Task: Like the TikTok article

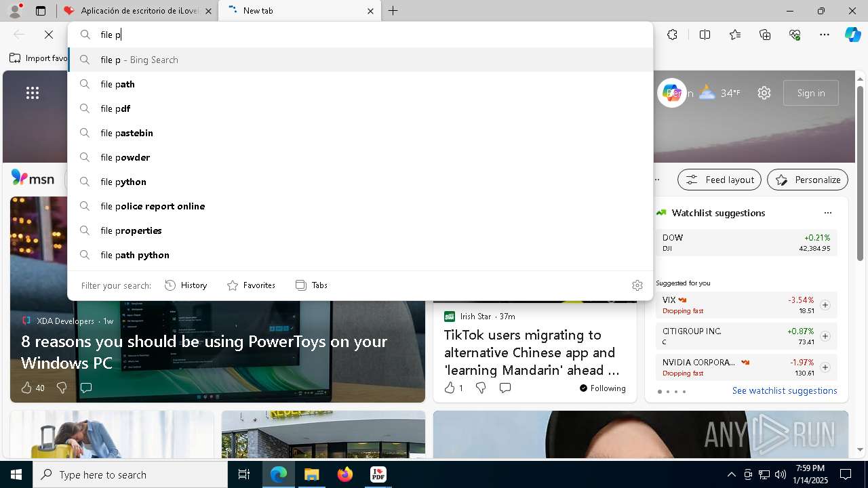Action: coord(453,388)
